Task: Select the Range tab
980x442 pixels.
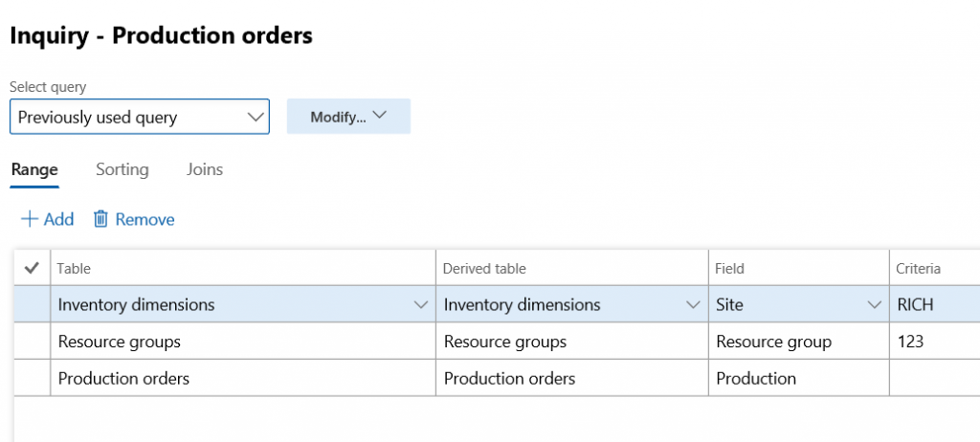Action: pos(34,169)
